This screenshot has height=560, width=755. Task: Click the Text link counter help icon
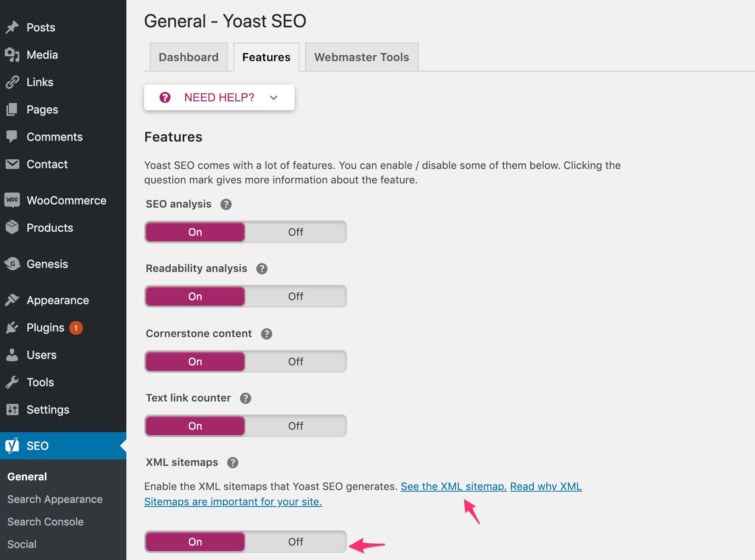click(245, 398)
